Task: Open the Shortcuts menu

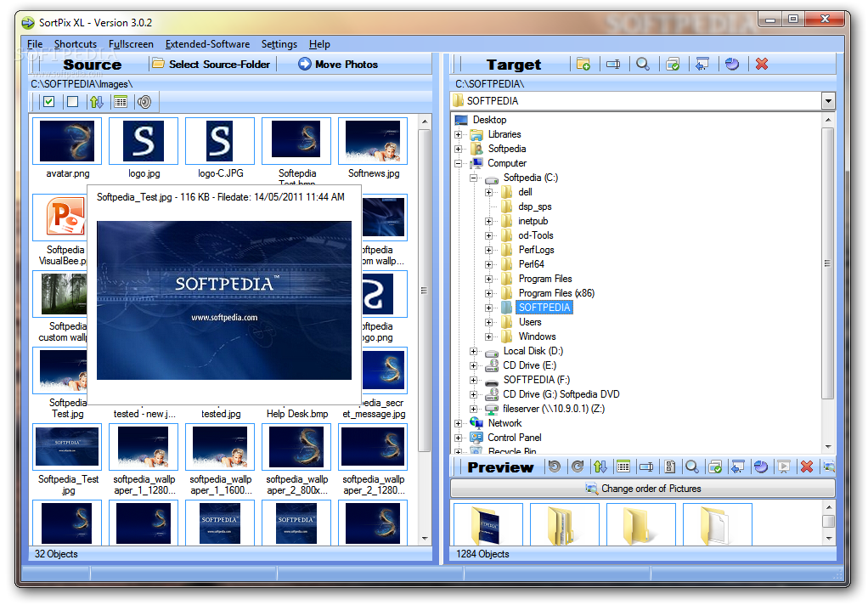Action: point(76,44)
